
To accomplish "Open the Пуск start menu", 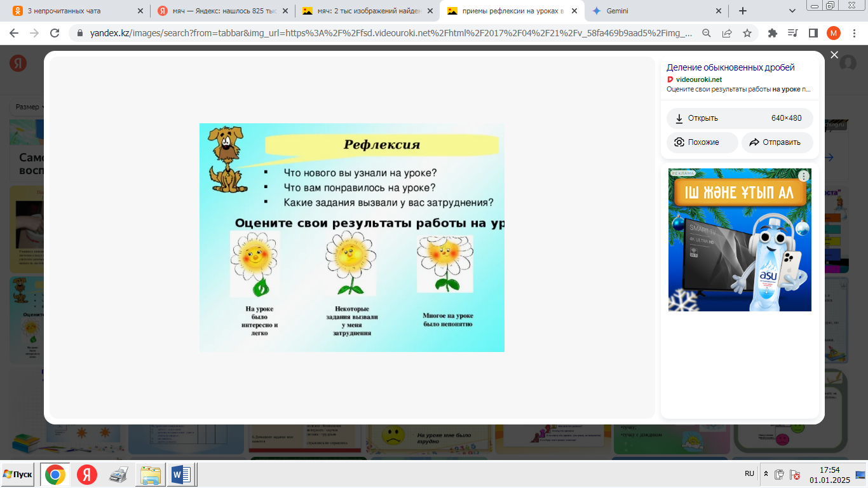I will pyautogui.click(x=18, y=474).
